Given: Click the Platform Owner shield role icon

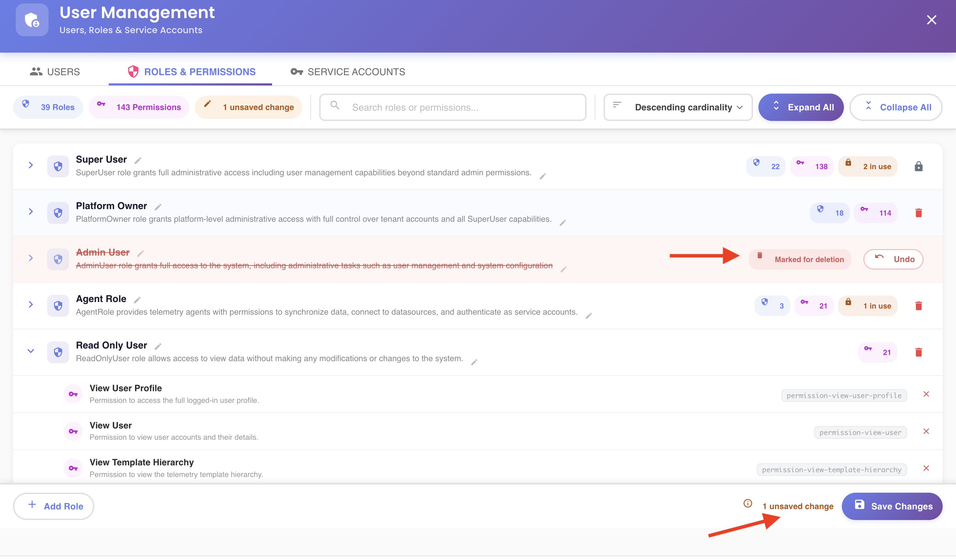Looking at the screenshot, I should (x=58, y=213).
